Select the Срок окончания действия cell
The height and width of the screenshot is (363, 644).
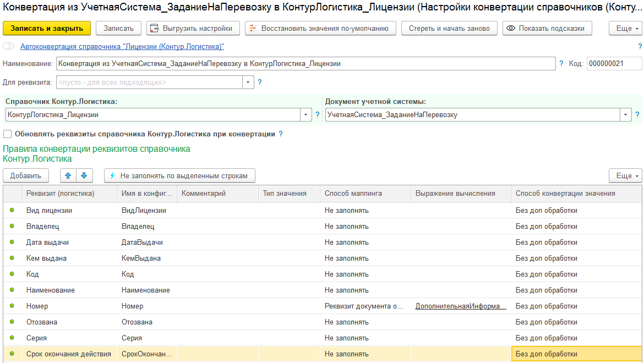(x=69, y=354)
